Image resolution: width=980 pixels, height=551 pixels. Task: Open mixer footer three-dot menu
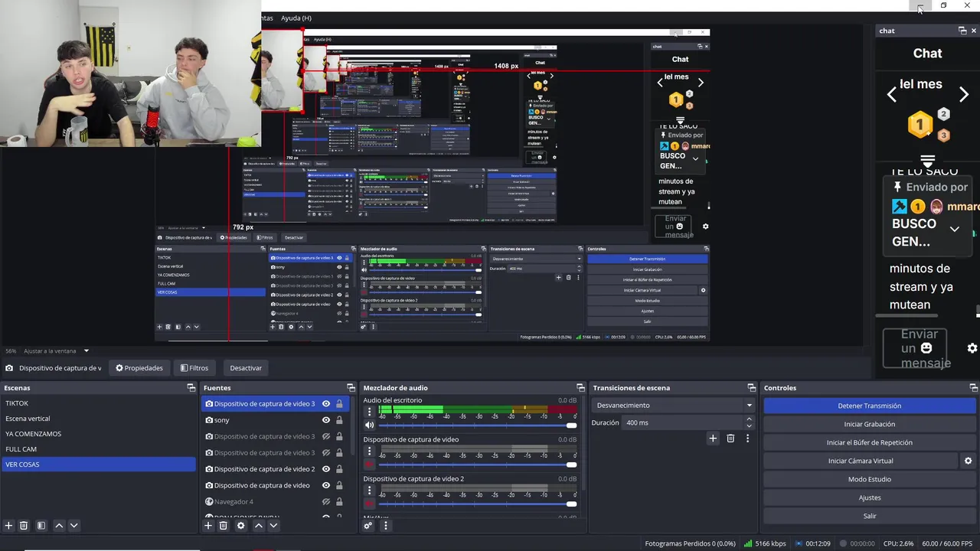[x=386, y=525]
